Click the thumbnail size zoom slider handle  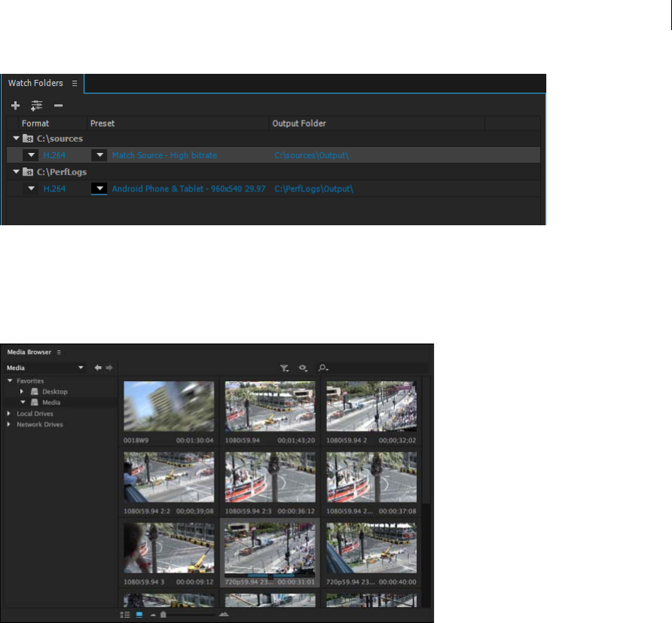tap(163, 615)
